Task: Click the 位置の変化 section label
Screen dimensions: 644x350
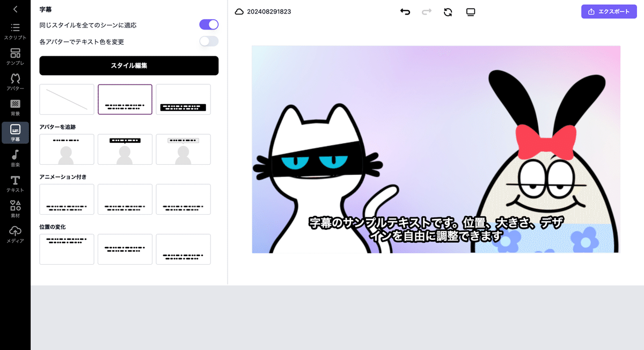Action: tap(53, 227)
